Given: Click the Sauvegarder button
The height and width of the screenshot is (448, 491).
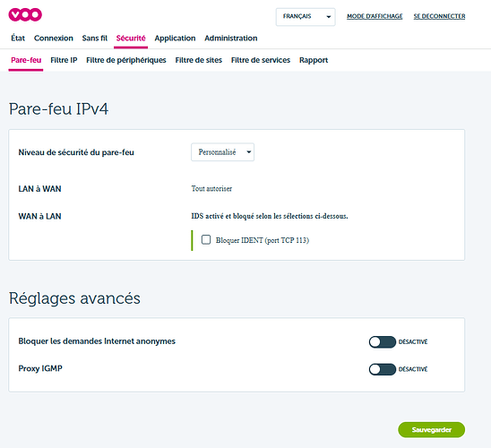Looking at the screenshot, I should tap(432, 430).
